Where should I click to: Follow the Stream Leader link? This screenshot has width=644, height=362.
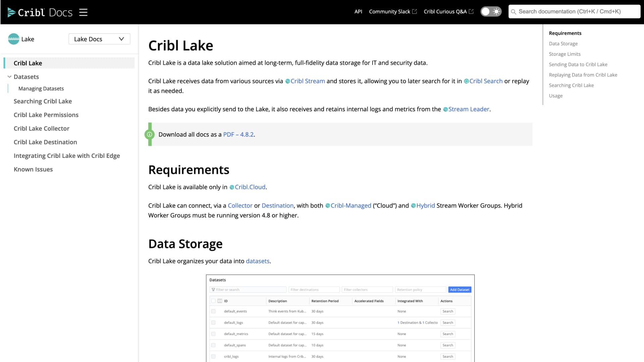pos(466,109)
